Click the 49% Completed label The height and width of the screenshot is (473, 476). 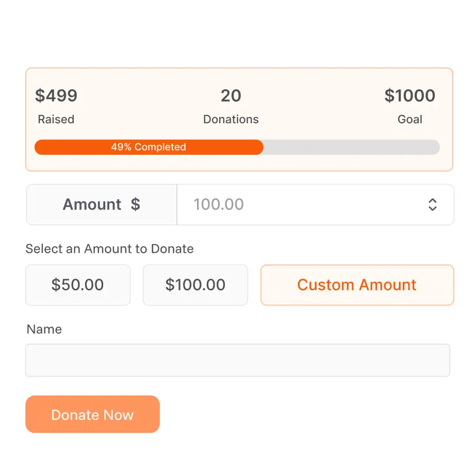[x=149, y=148]
